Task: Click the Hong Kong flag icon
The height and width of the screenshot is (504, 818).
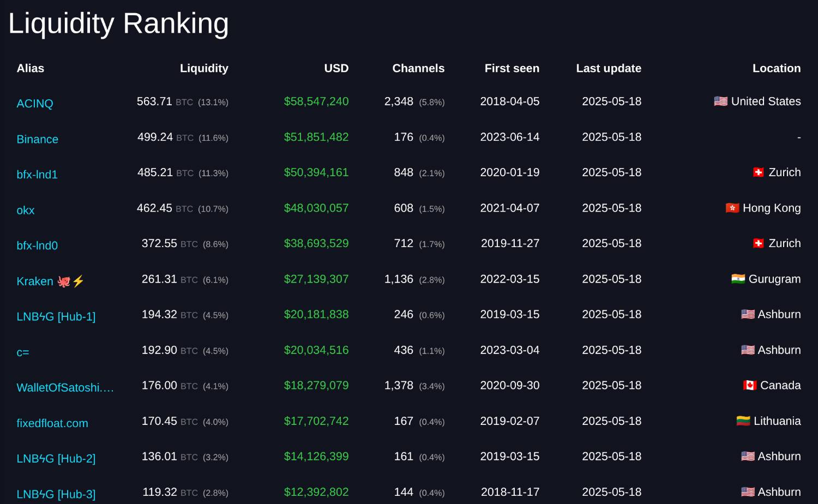Action: click(732, 208)
